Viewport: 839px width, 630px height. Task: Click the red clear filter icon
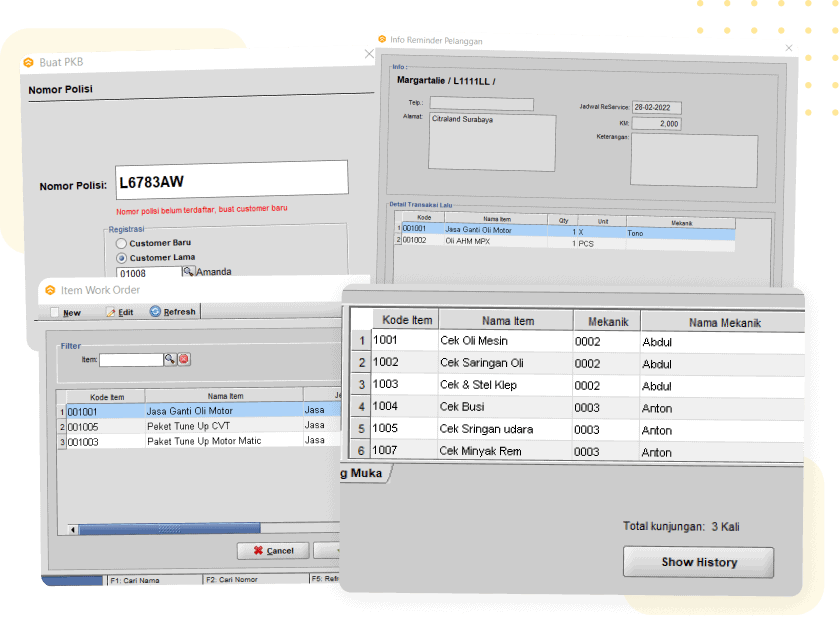(x=184, y=359)
